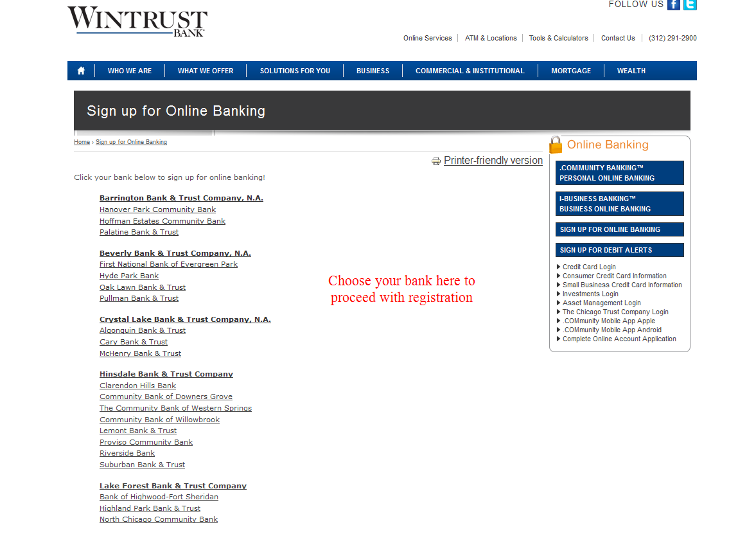Open Tools & Calculators link
Image resolution: width=756 pixels, height=534 pixels.
click(558, 38)
